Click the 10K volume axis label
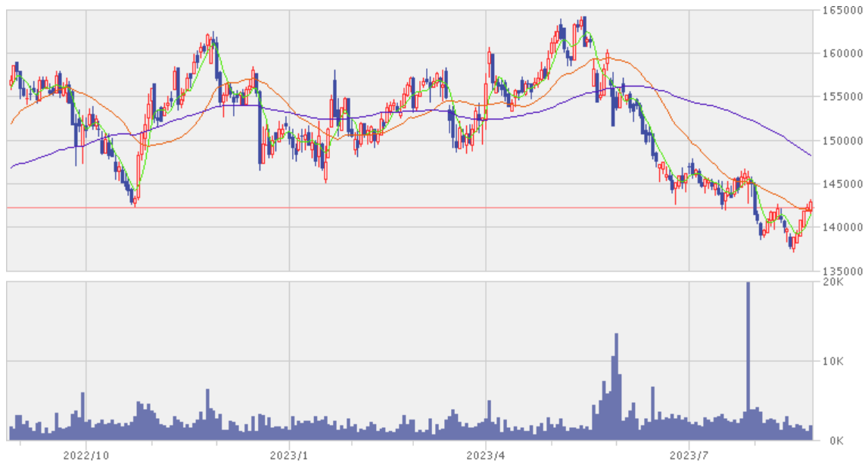Screen dimensions: 868x465 [833, 361]
